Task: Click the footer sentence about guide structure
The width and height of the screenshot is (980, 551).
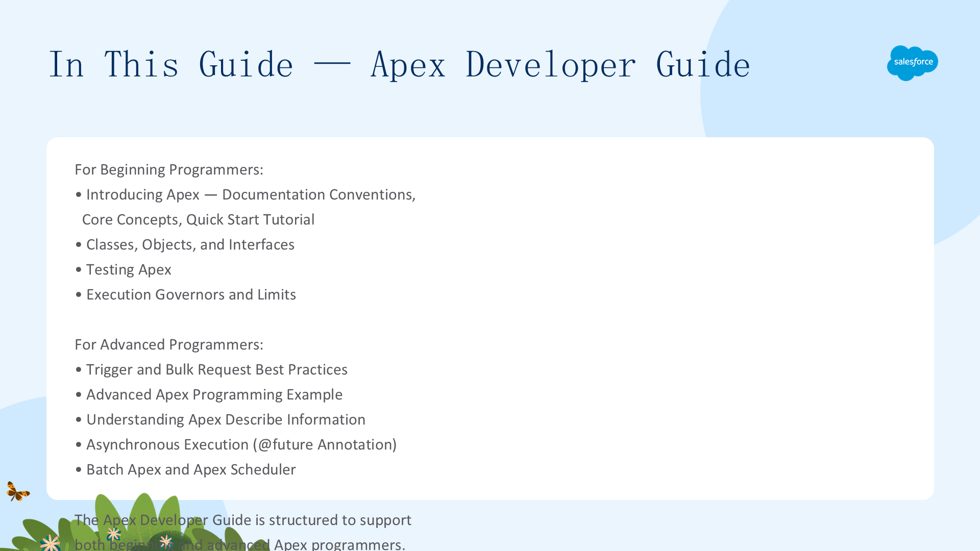Action: 243,532
